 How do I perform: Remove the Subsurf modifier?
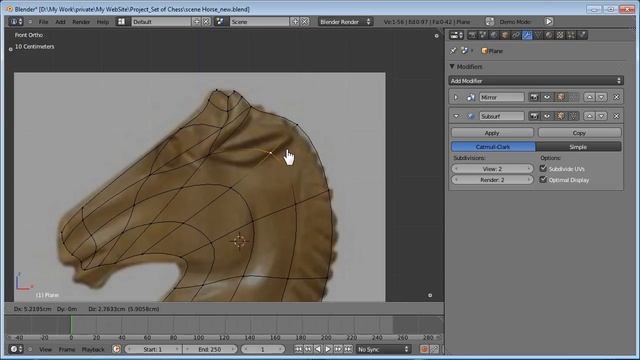(x=616, y=116)
